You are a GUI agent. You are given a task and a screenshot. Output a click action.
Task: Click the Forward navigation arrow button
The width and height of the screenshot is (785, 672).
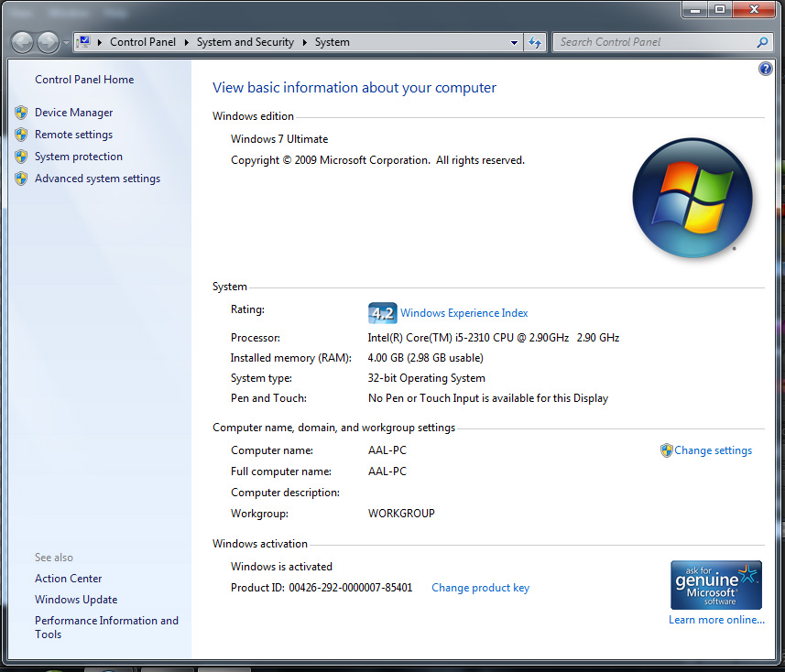(x=48, y=42)
